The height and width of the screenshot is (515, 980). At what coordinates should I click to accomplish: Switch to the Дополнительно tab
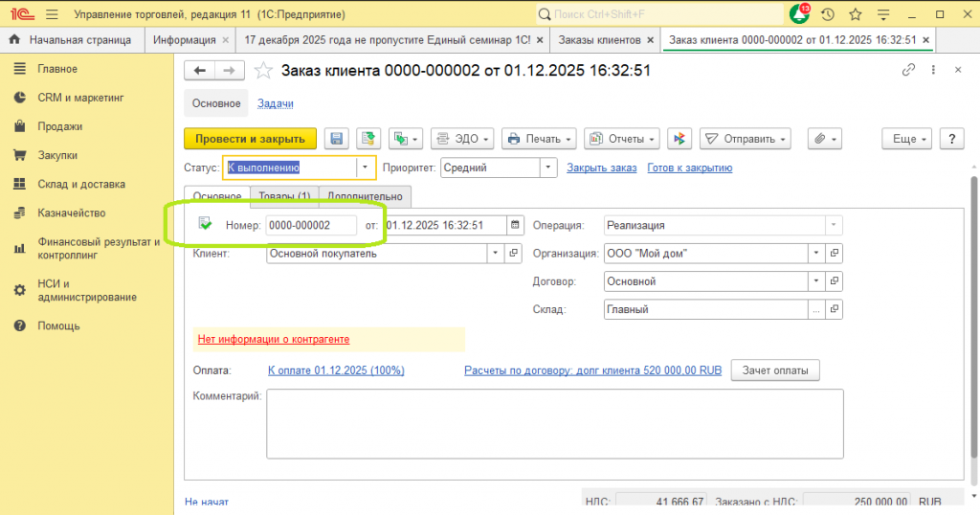(365, 196)
